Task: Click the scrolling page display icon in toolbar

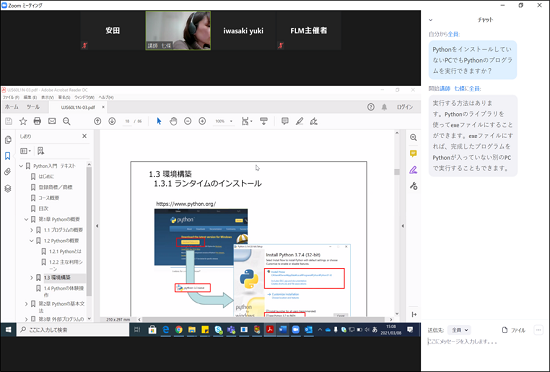Action: (264, 121)
